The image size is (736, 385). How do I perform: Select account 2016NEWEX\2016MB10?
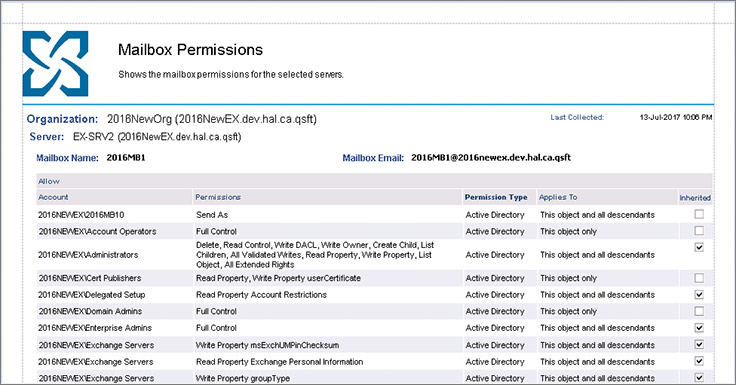tap(81, 215)
